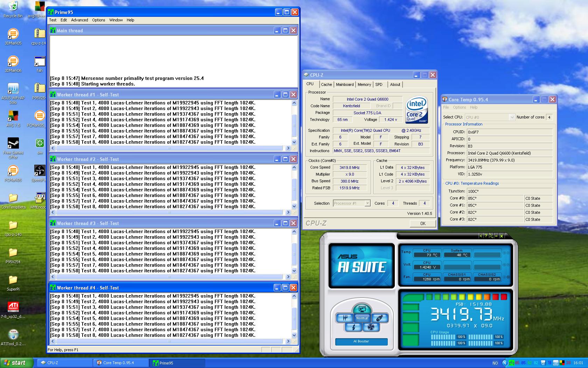588x368 pixels.
Task: Open the Recycle Bin desktop icon
Action: 13,9
